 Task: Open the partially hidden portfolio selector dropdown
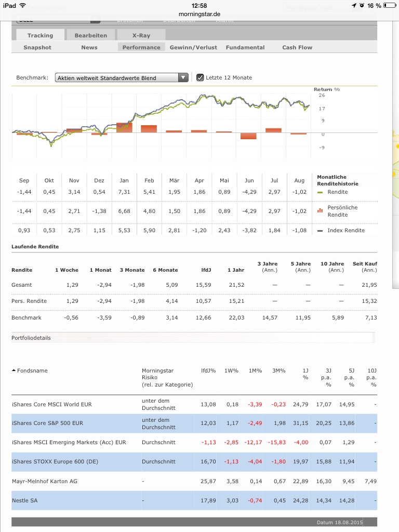[58, 20]
